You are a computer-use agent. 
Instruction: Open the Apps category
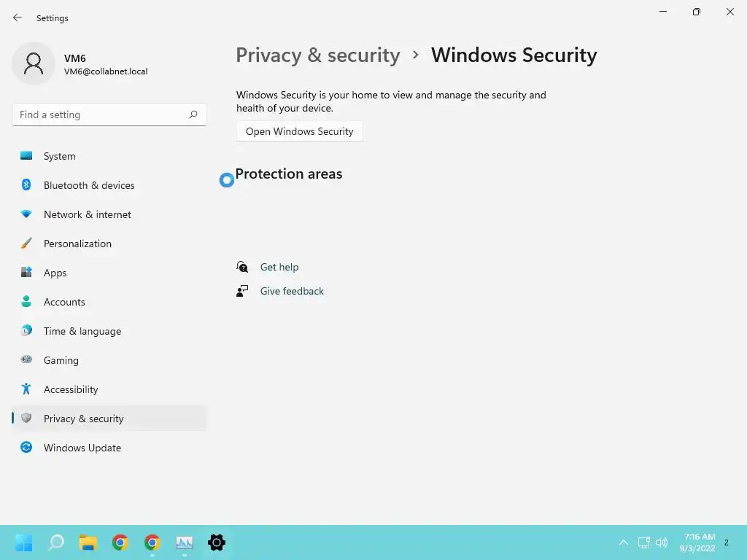(109, 273)
